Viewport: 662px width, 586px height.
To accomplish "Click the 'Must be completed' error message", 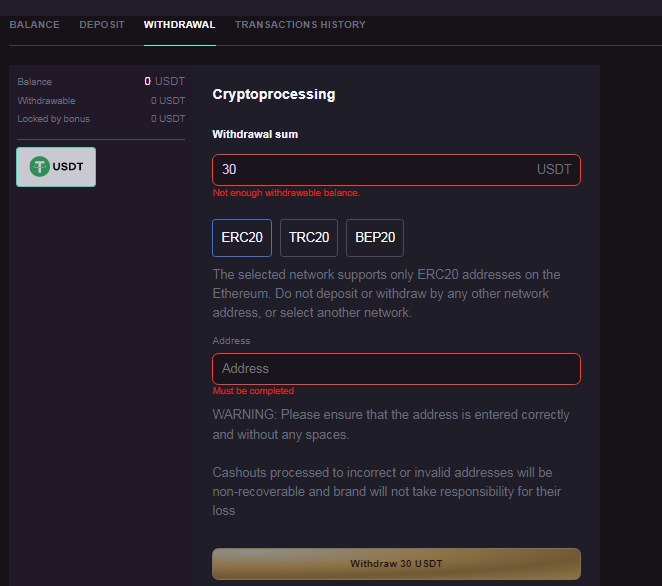I will tap(253, 391).
